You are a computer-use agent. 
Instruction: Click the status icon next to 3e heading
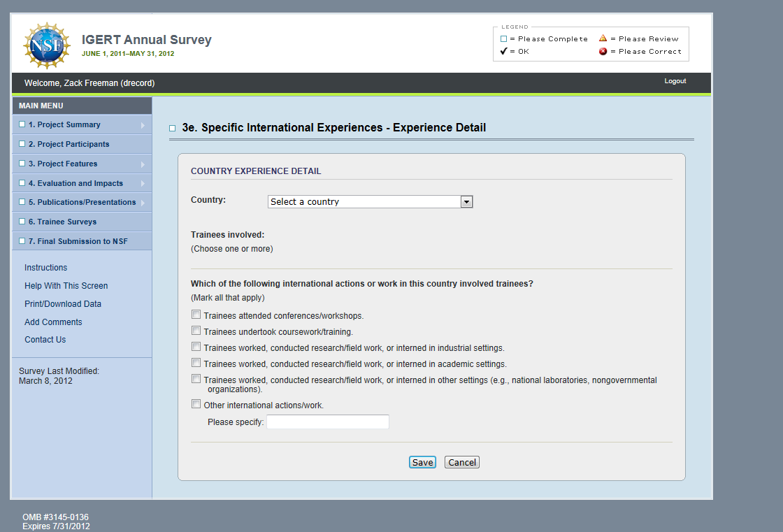tap(173, 129)
